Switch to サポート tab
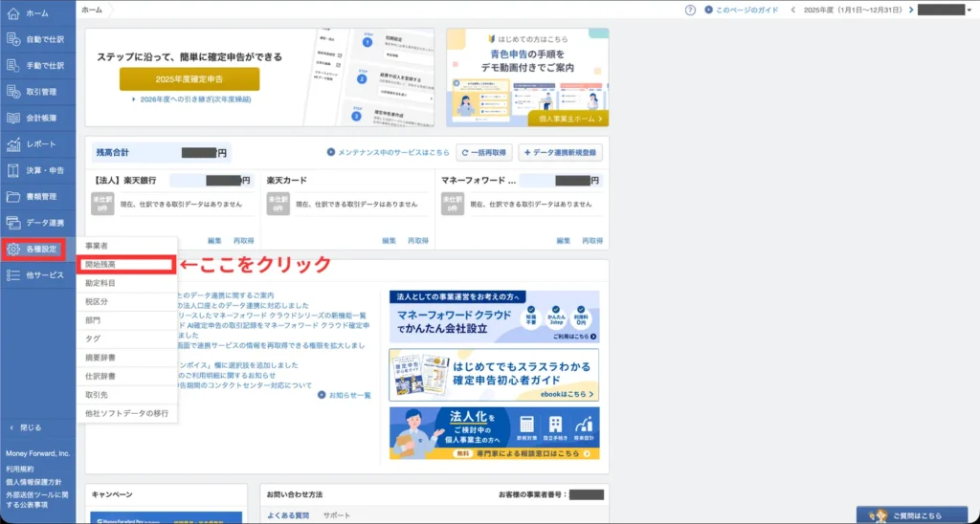Image resolution: width=980 pixels, height=524 pixels. coord(336,515)
